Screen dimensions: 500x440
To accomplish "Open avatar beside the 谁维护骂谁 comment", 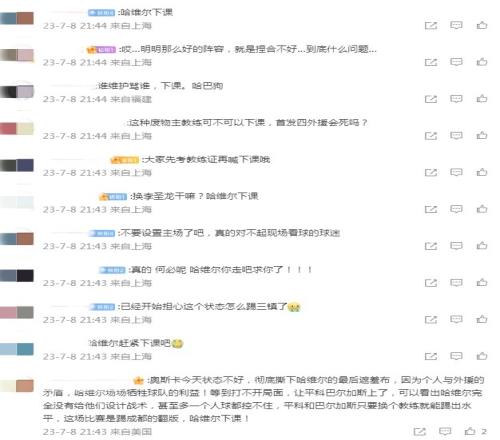I will 17,92.
